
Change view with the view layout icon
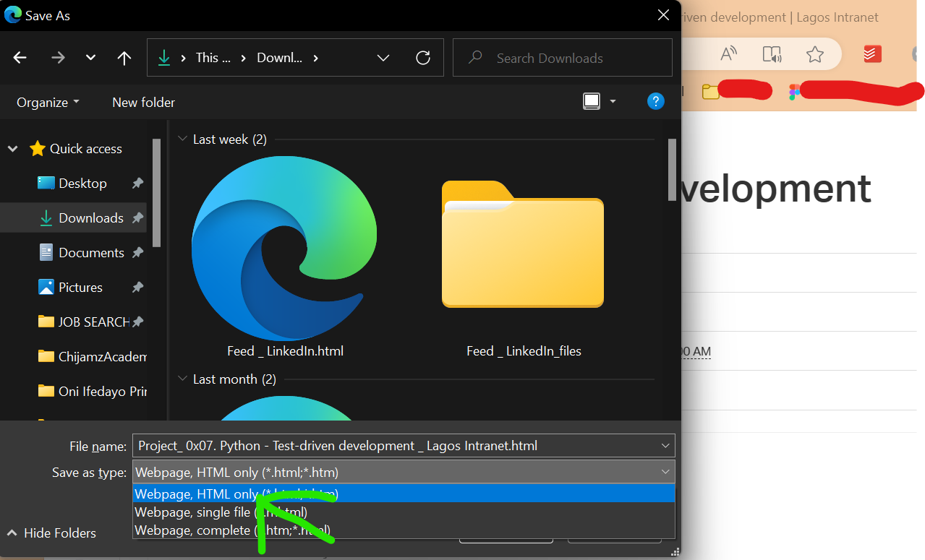pyautogui.click(x=592, y=102)
